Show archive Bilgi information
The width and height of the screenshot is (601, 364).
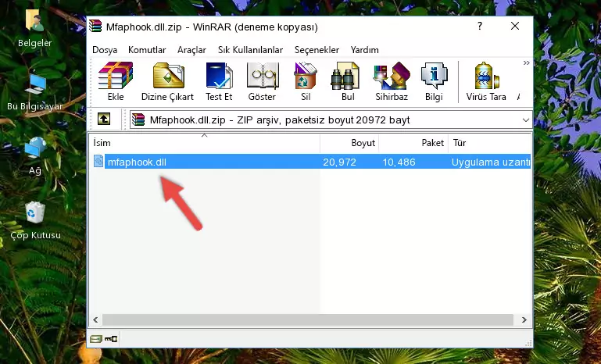434,81
